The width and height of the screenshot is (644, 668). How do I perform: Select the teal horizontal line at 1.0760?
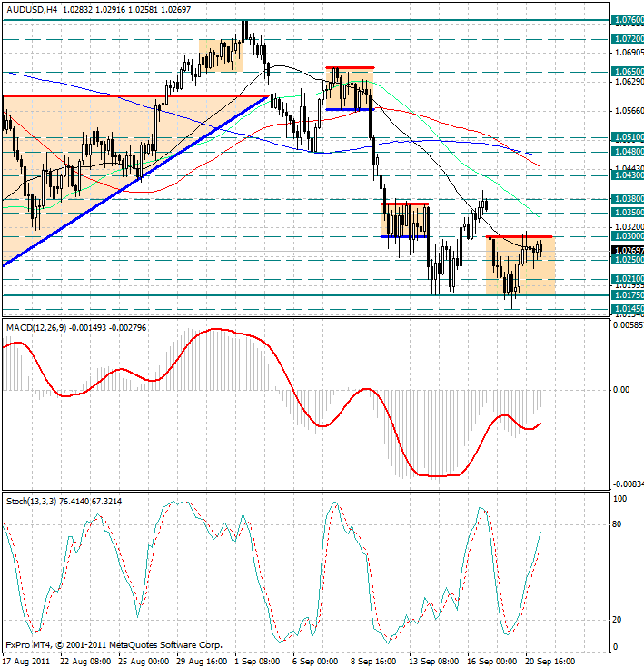click(306, 20)
